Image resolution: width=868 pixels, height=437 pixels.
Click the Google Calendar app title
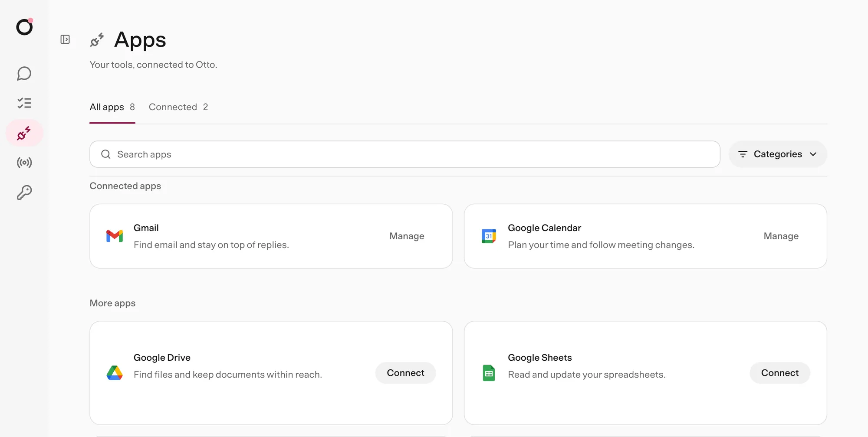(544, 228)
